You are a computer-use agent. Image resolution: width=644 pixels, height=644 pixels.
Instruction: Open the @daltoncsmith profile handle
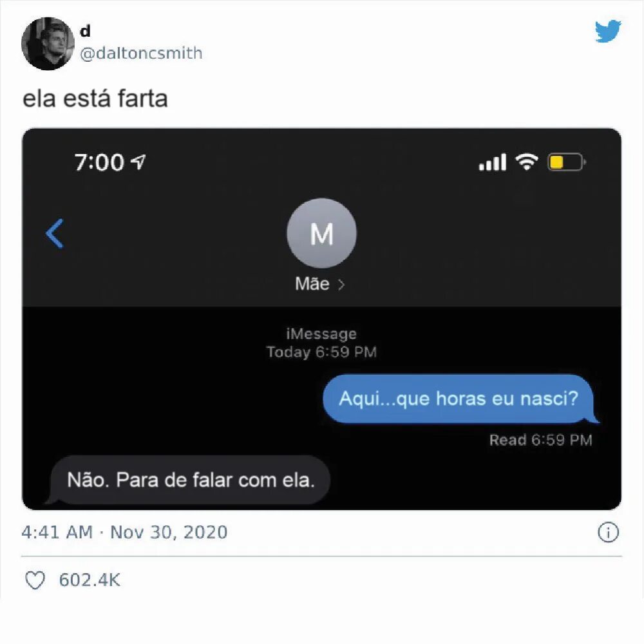tap(141, 53)
